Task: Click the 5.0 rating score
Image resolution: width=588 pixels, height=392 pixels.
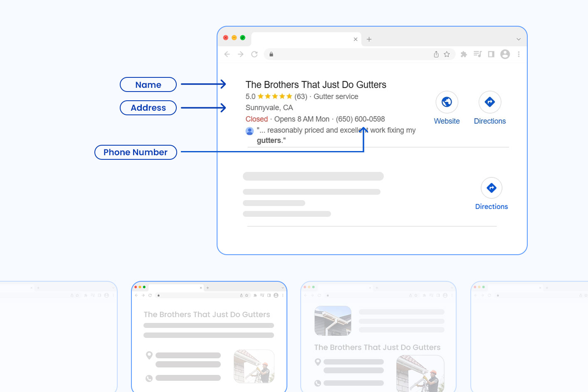Action: pyautogui.click(x=250, y=97)
